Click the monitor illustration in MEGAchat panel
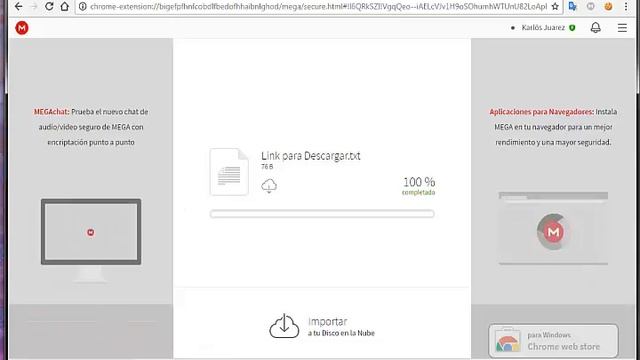Viewport: 640px width, 360px height. [x=91, y=240]
